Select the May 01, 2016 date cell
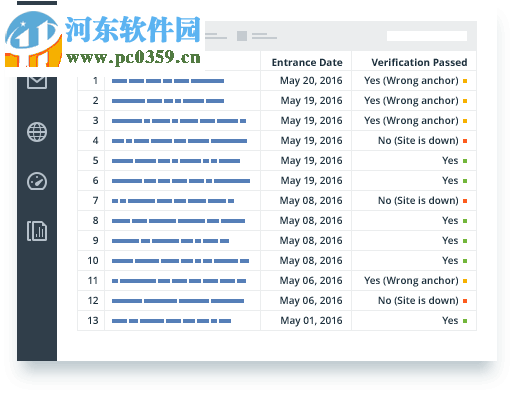 pyautogui.click(x=311, y=321)
